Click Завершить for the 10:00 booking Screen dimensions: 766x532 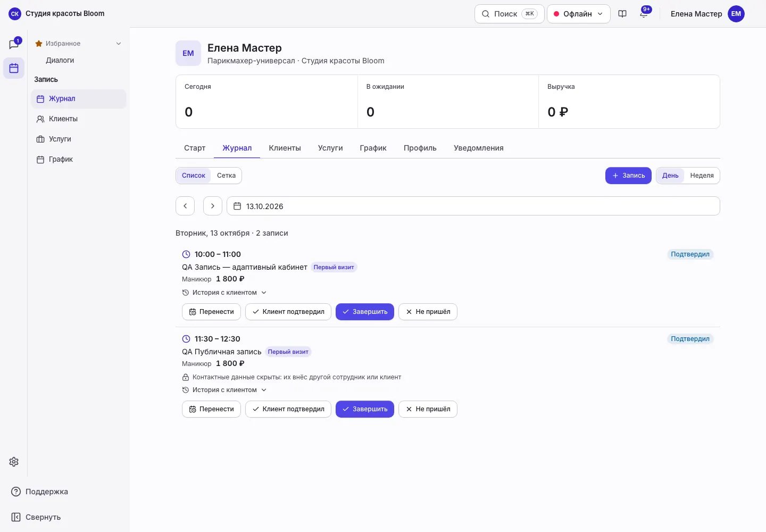pos(365,312)
